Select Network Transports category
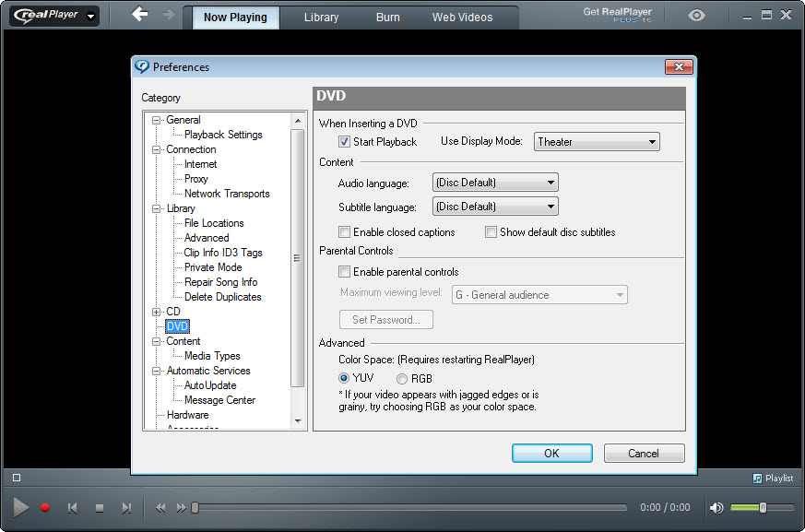 (x=227, y=194)
